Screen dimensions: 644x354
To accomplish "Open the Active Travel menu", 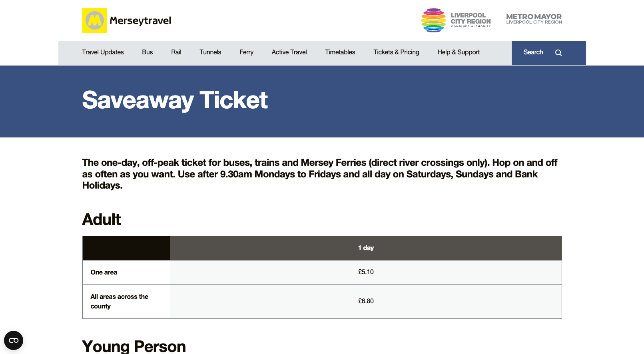I will tap(289, 52).
